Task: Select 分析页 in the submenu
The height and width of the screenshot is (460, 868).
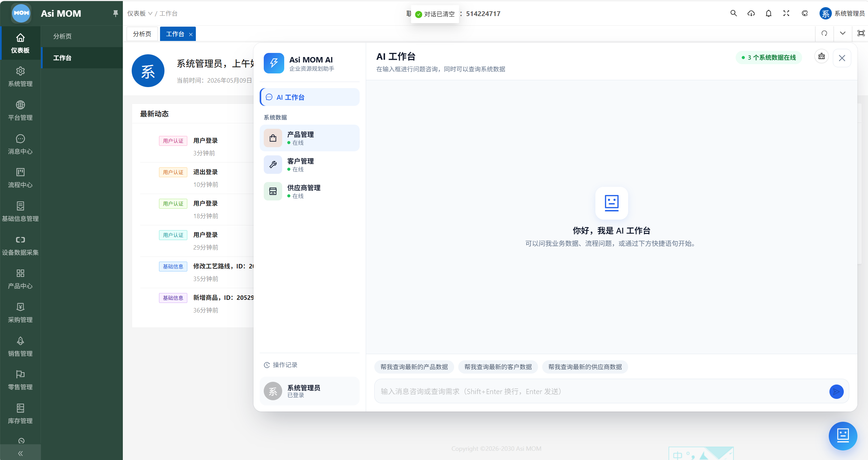Action: click(x=82, y=36)
